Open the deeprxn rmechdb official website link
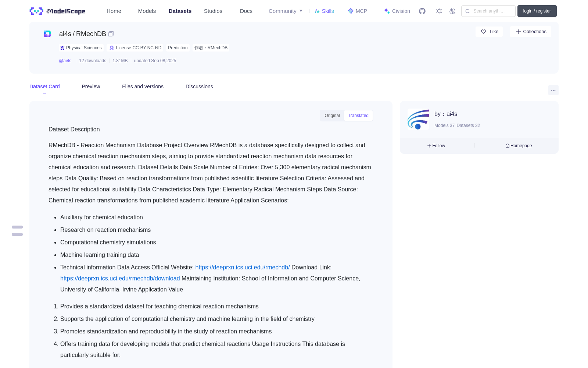588x368 pixels. click(243, 268)
